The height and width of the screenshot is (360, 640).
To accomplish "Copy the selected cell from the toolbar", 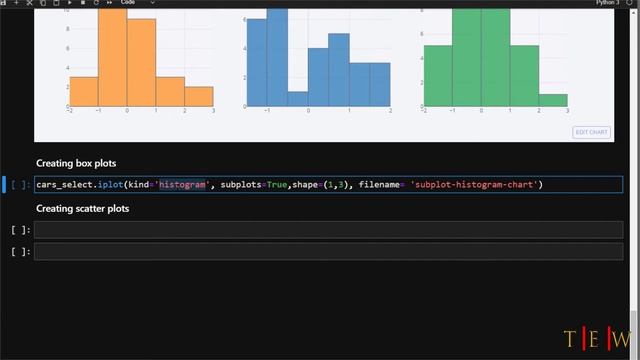I will click(x=43, y=2).
